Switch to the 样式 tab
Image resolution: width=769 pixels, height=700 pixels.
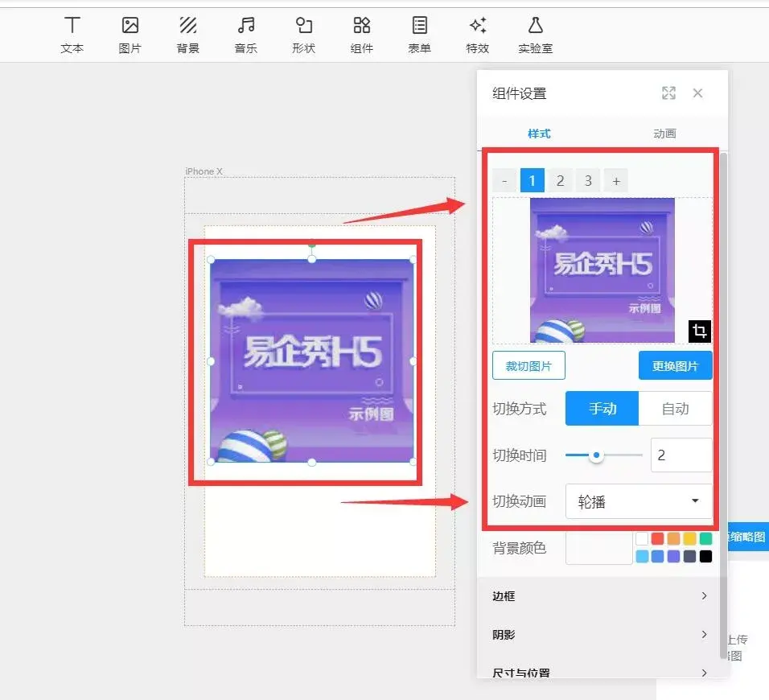click(539, 134)
